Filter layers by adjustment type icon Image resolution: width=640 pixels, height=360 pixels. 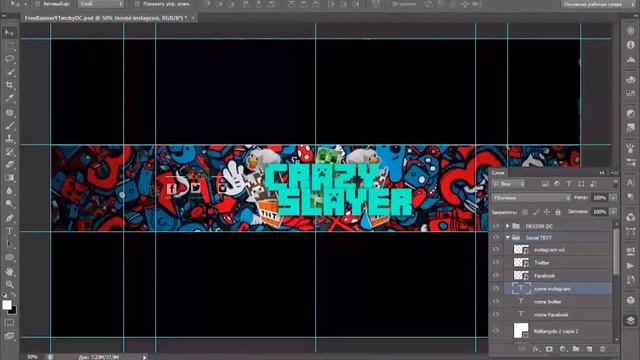(557, 184)
